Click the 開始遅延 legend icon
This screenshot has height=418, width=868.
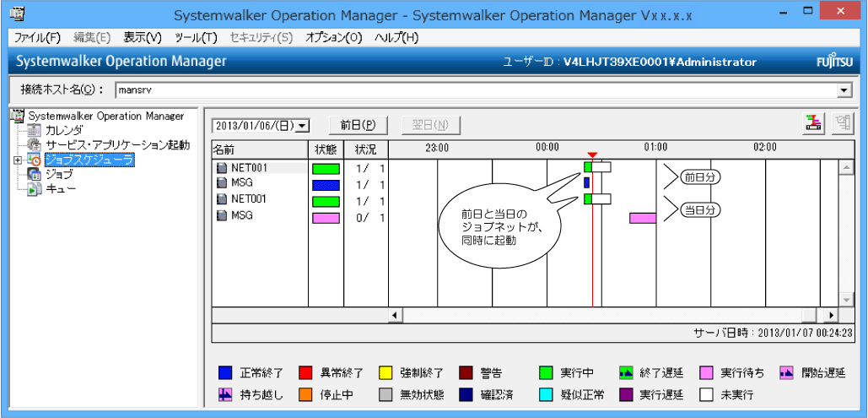coord(786,372)
